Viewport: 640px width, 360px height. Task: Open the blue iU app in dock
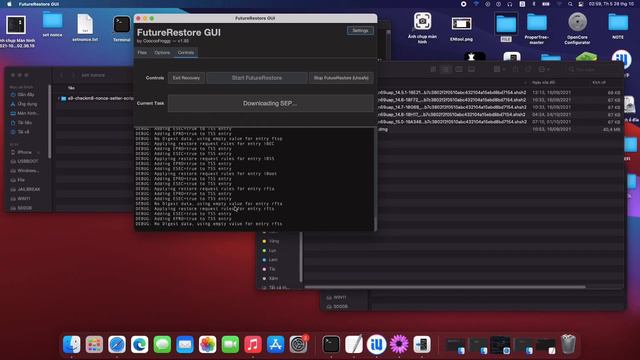click(x=376, y=344)
